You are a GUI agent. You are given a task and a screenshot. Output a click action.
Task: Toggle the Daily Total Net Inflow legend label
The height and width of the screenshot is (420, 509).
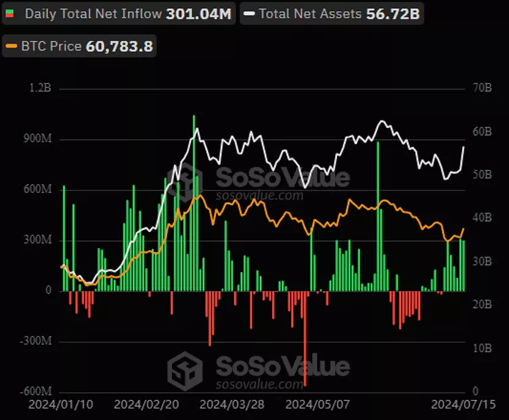(93, 14)
